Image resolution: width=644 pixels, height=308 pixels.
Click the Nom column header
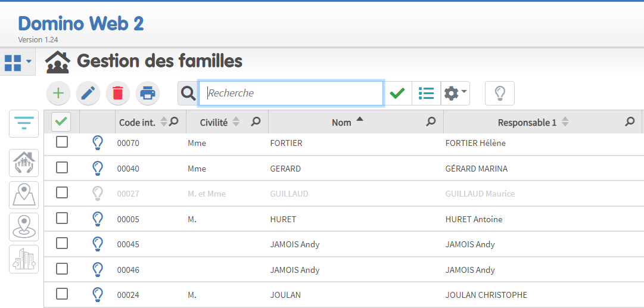341,122
